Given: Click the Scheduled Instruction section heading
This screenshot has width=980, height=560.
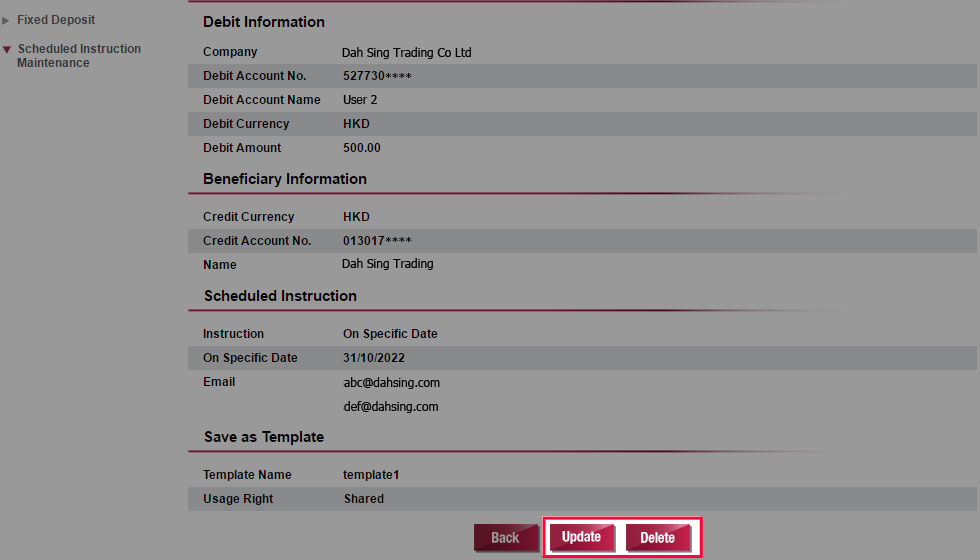Looking at the screenshot, I should (280, 296).
